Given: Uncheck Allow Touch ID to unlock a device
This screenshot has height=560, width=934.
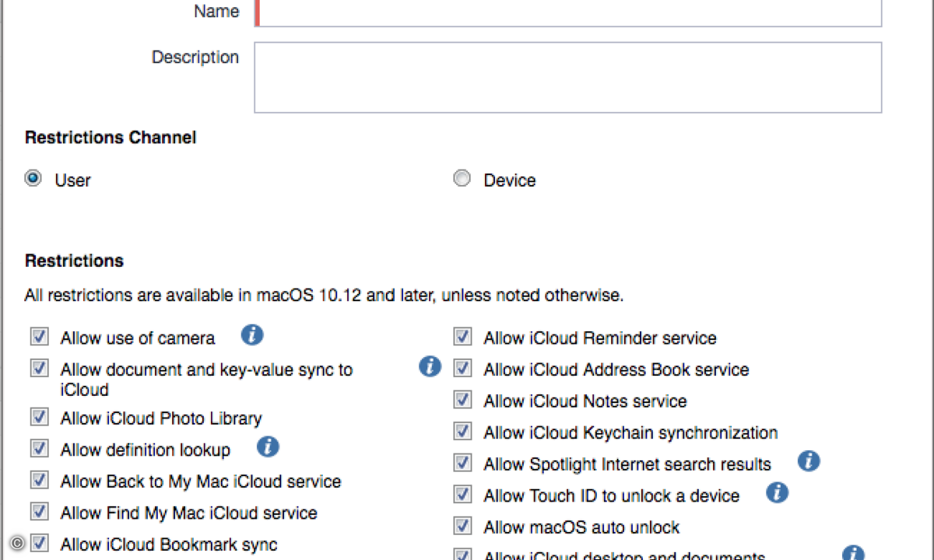Looking at the screenshot, I should [462, 495].
